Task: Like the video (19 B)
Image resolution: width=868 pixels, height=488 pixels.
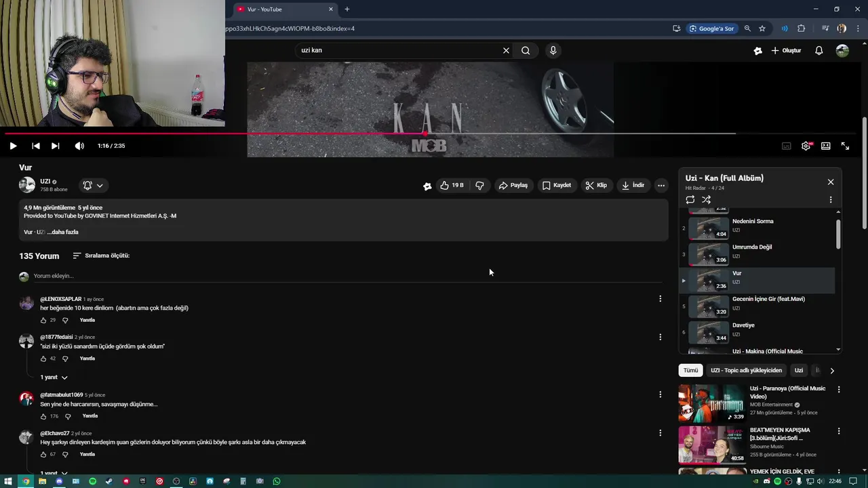Action: 452,185
